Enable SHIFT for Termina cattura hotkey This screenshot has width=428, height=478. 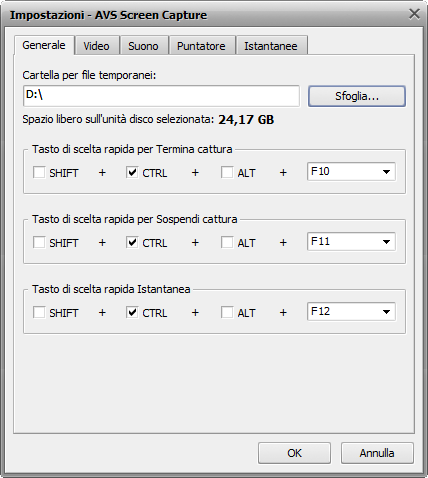tap(39, 172)
